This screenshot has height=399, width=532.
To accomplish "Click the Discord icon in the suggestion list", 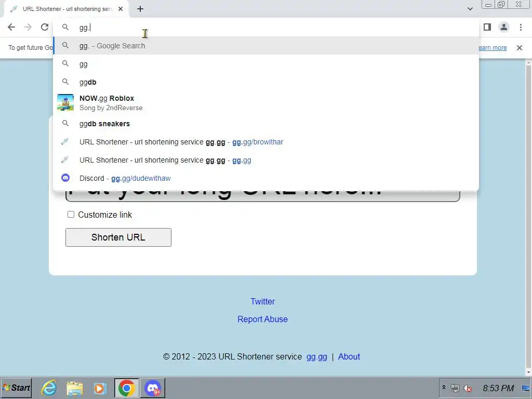I will coord(65,178).
